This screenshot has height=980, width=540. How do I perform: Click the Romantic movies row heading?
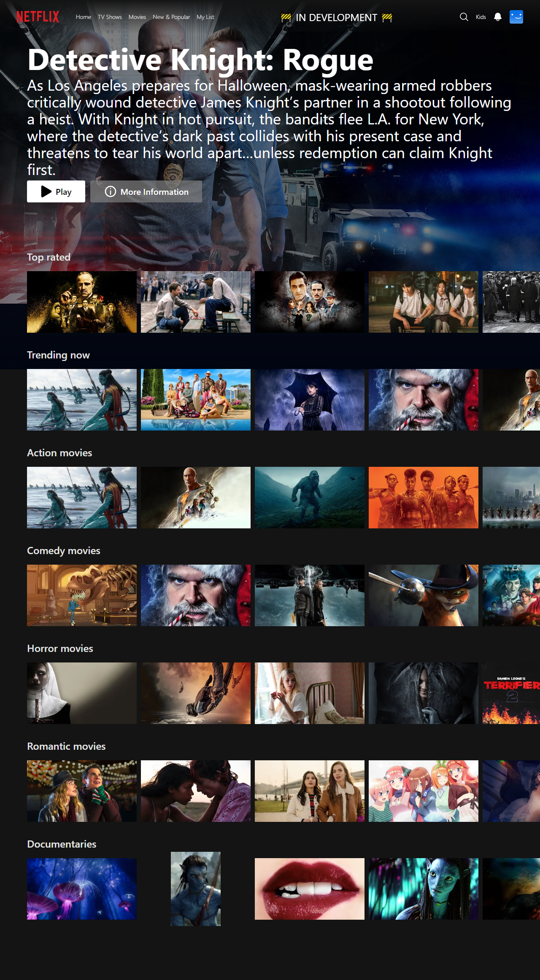pyautogui.click(x=66, y=746)
